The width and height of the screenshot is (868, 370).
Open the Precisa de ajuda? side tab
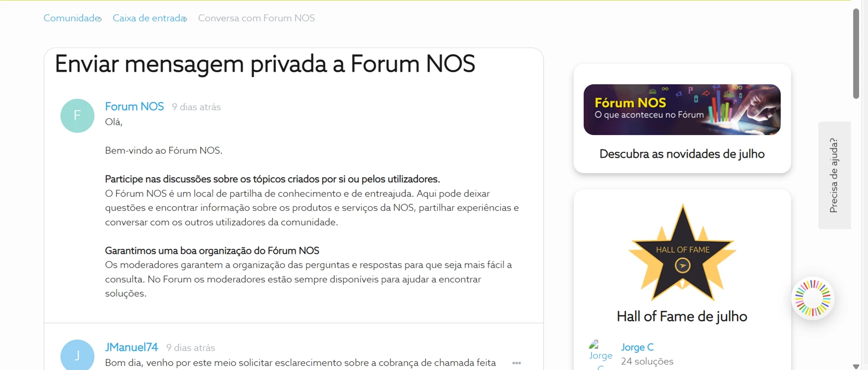click(x=834, y=175)
